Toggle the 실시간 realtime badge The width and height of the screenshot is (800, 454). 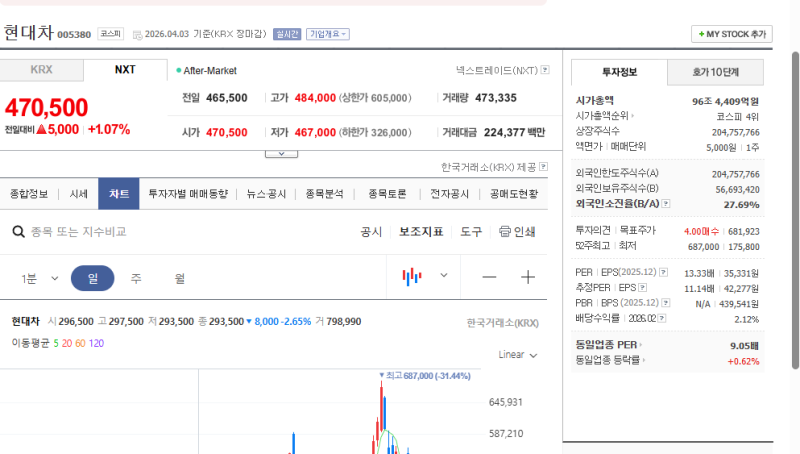tap(287, 34)
